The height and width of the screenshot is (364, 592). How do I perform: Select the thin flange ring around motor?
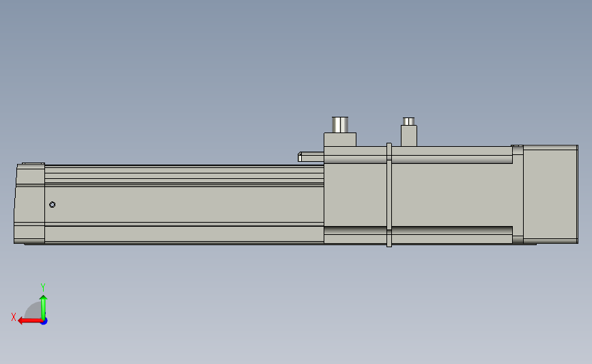click(x=389, y=195)
